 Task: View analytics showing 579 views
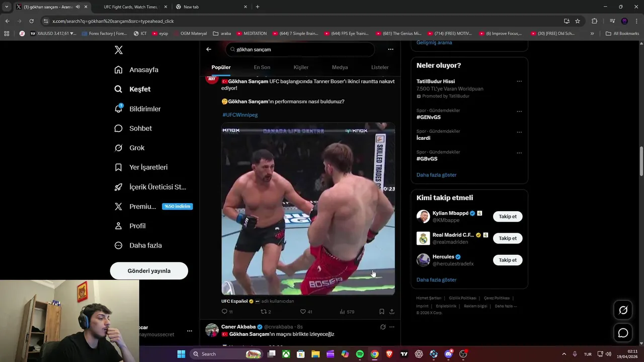(x=347, y=312)
